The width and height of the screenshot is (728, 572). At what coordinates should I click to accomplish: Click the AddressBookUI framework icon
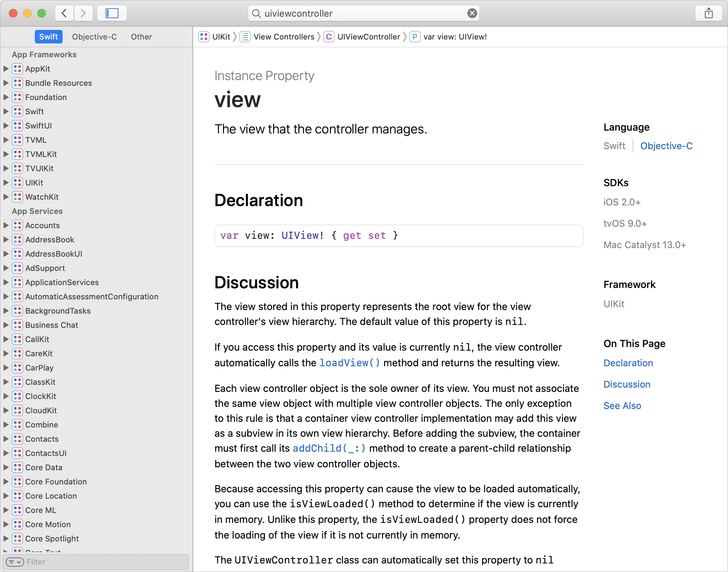(17, 254)
